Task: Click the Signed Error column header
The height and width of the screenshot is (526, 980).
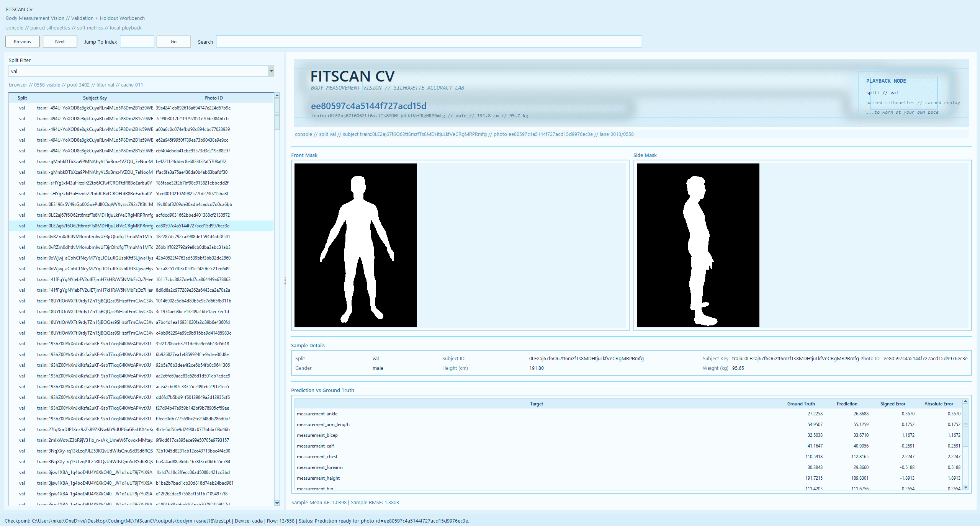Action: pyautogui.click(x=893, y=404)
